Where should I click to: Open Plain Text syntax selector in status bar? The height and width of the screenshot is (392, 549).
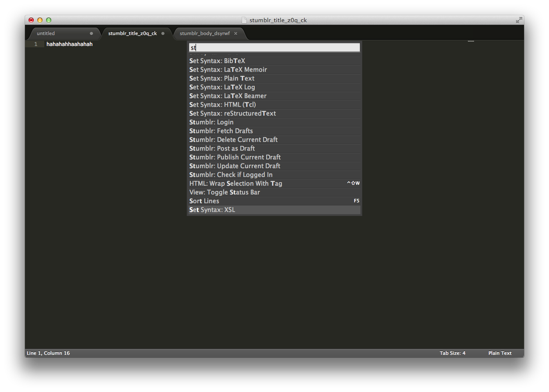(500, 353)
